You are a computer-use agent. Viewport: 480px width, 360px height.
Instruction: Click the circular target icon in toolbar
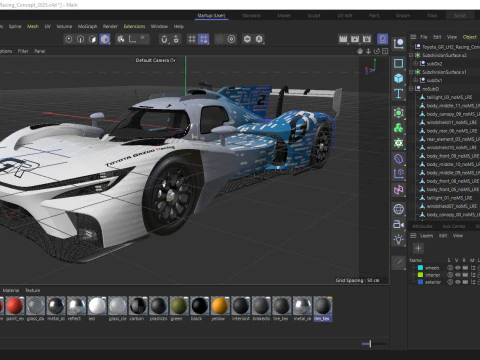[x=231, y=39]
